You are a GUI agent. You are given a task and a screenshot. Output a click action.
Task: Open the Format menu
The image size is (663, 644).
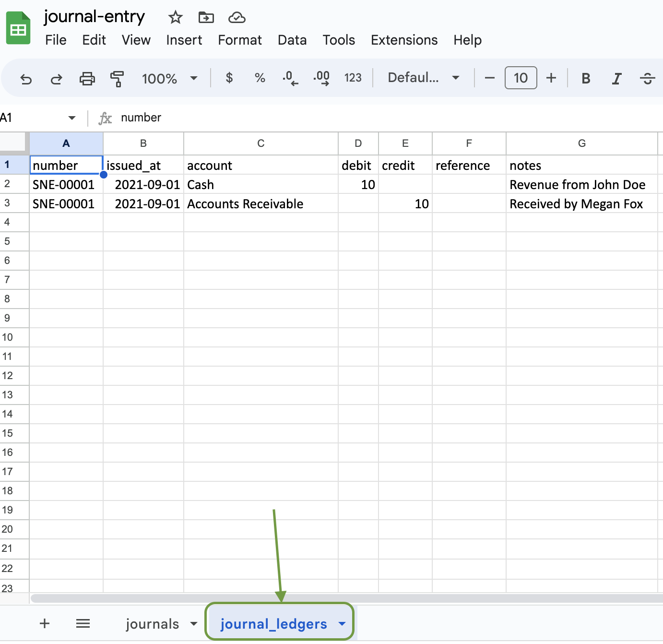point(239,40)
